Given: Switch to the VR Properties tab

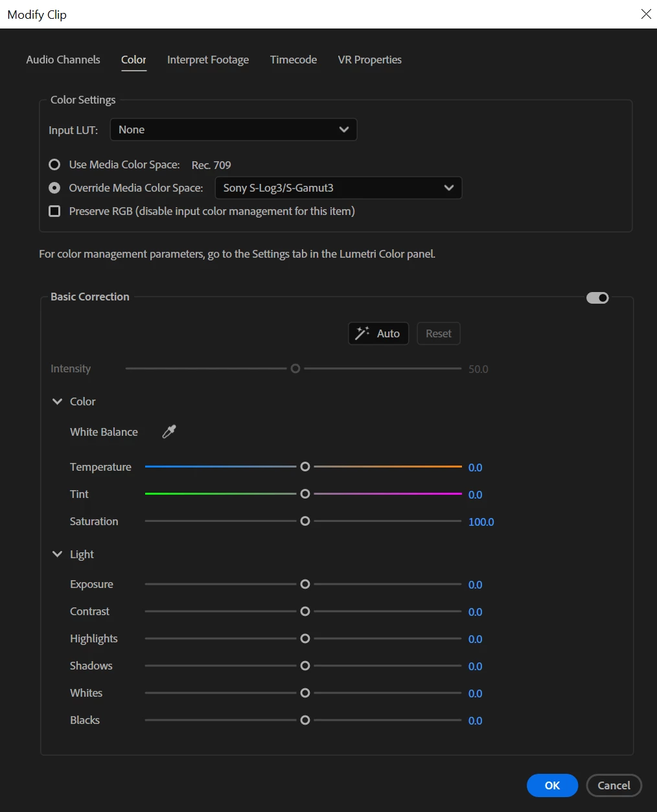Looking at the screenshot, I should click(x=369, y=60).
